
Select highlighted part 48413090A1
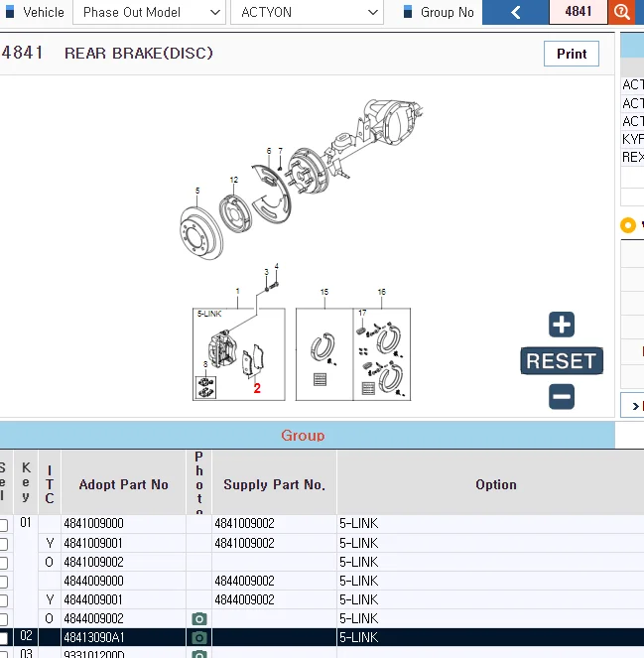94,637
